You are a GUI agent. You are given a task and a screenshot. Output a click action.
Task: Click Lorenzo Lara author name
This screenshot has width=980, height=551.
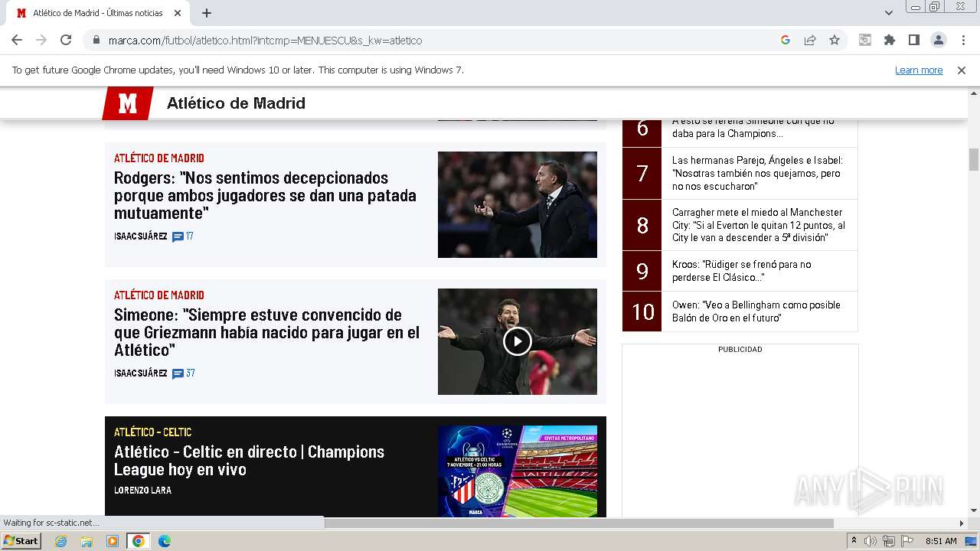[142, 490]
